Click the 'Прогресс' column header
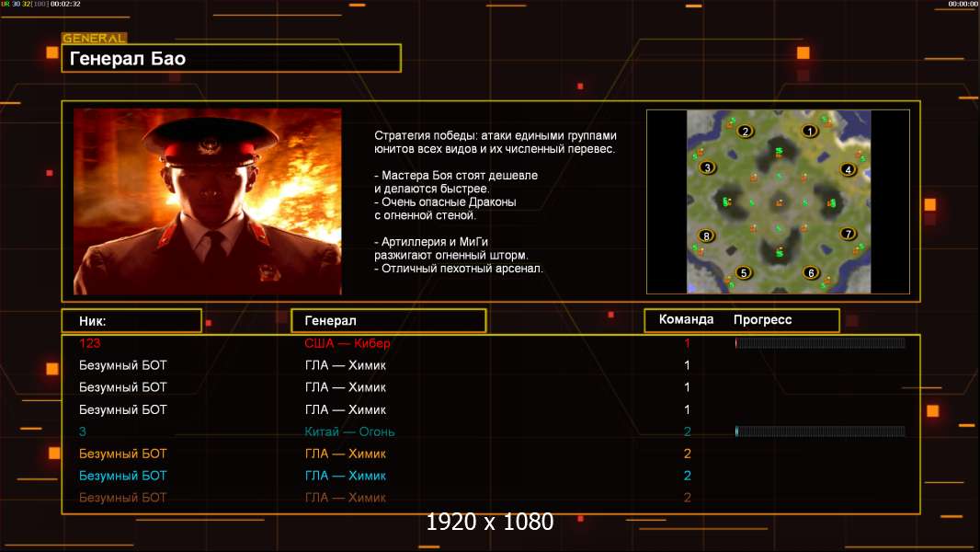The height and width of the screenshot is (552, 980). (x=762, y=319)
